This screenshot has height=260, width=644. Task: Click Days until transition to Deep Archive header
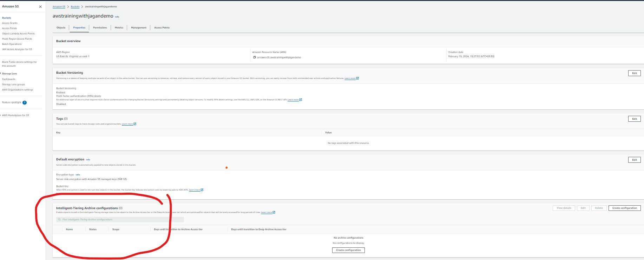[259, 229]
